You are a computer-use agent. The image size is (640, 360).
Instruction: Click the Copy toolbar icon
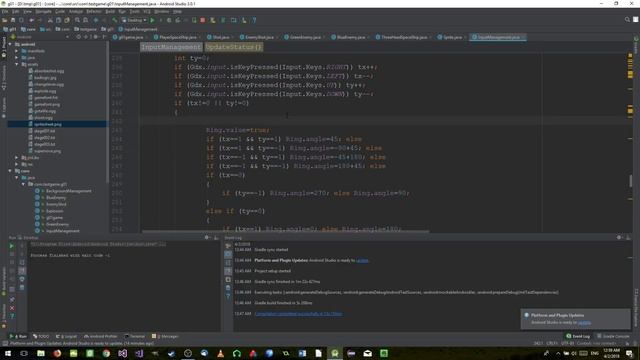58,20
